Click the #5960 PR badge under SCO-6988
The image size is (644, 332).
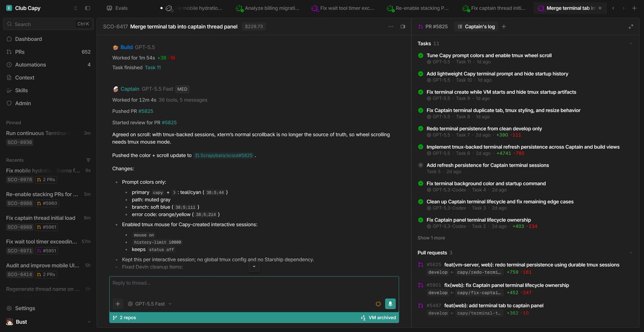(x=47, y=204)
